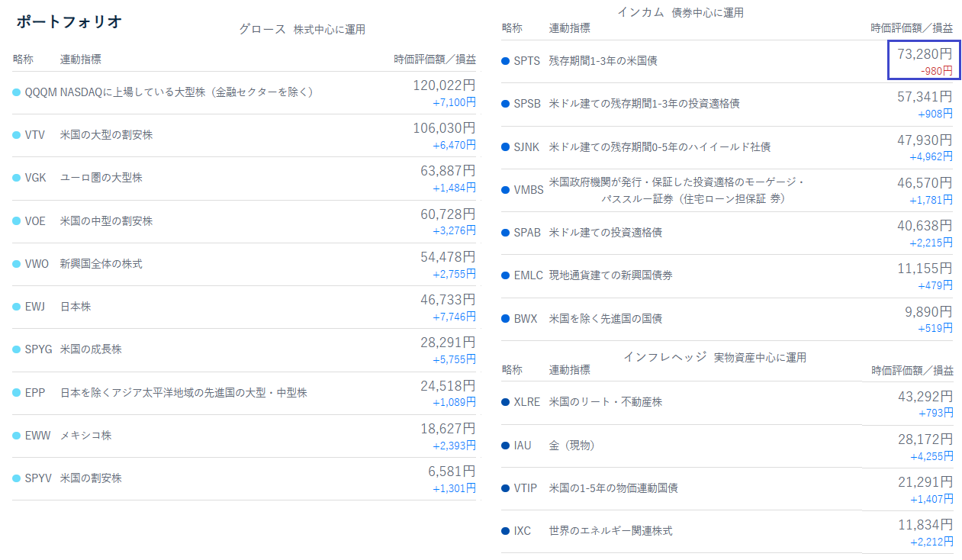This screenshot has width=962, height=560.
Task: Click the +4,255円 gain for IAU
Action: tap(931, 456)
